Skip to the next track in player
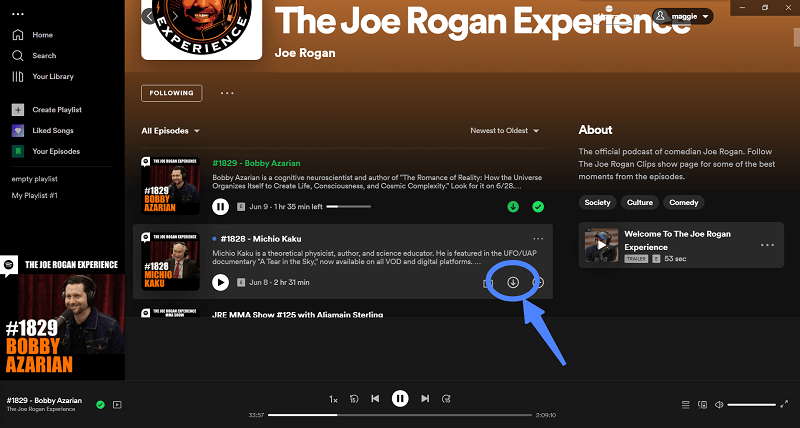This screenshot has height=428, width=800. click(425, 399)
